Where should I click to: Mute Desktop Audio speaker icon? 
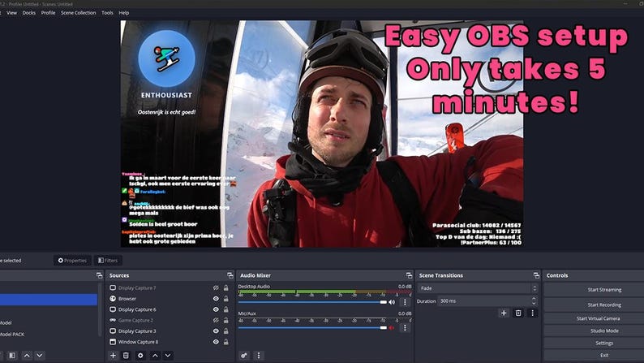click(392, 302)
